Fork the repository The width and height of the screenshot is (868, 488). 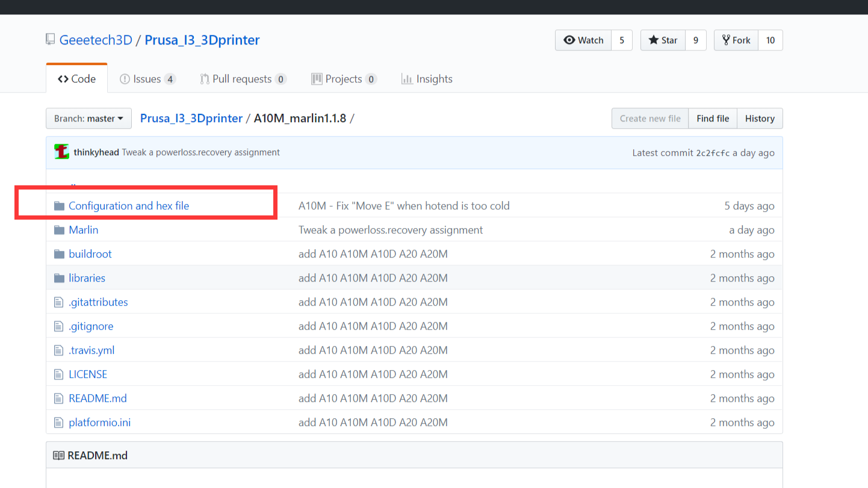pos(736,40)
